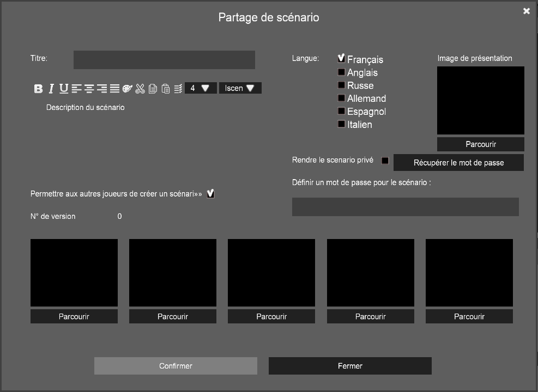538x392 pixels.
Task: Click the N° de version label
Action: pos(53,216)
